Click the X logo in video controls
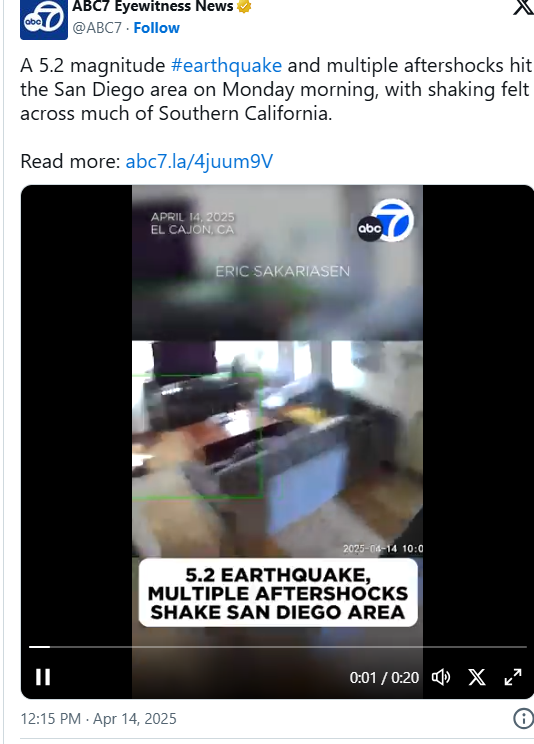 point(477,677)
